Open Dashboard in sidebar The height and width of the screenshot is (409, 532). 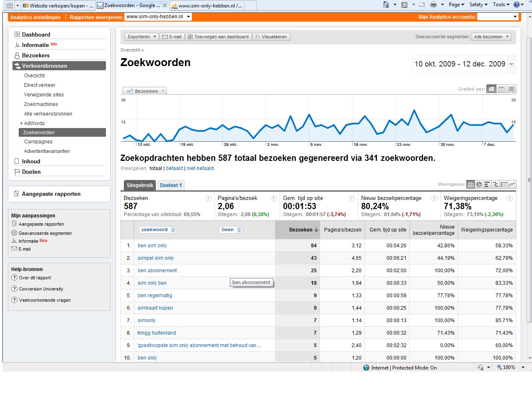tap(36, 34)
